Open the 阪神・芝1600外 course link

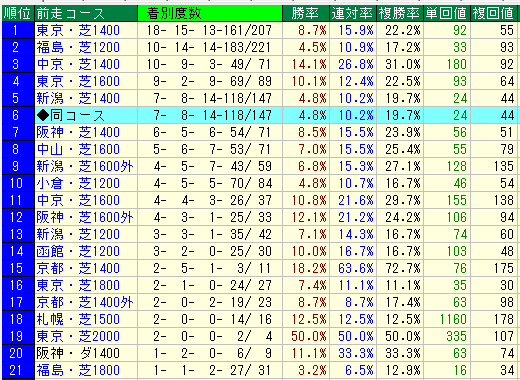85,217
